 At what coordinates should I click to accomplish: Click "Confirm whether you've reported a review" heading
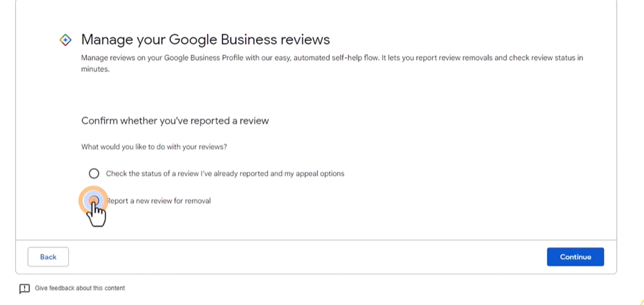click(175, 121)
